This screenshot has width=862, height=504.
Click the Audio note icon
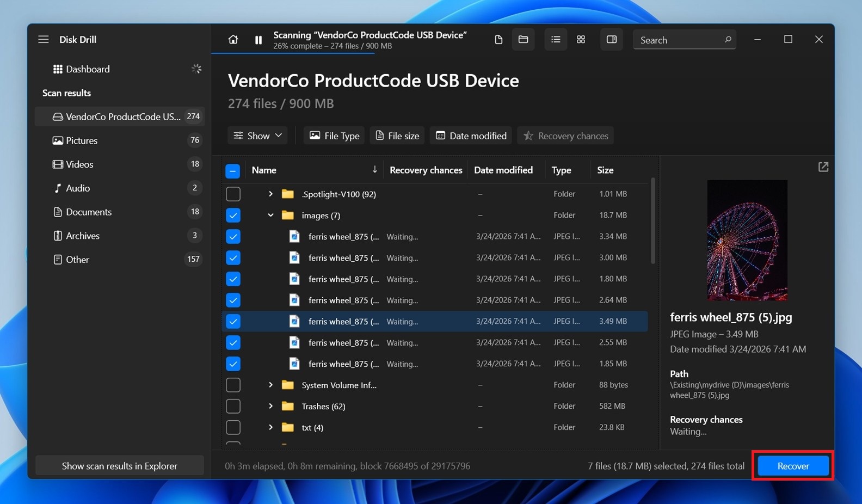[58, 188]
